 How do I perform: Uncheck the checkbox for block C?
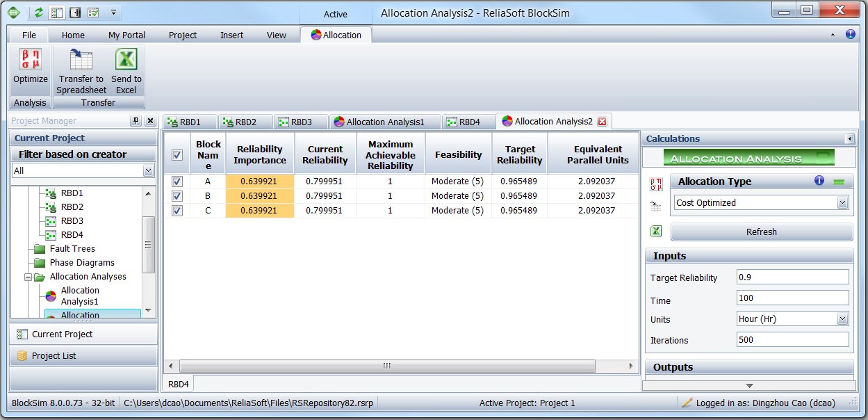pyautogui.click(x=177, y=211)
